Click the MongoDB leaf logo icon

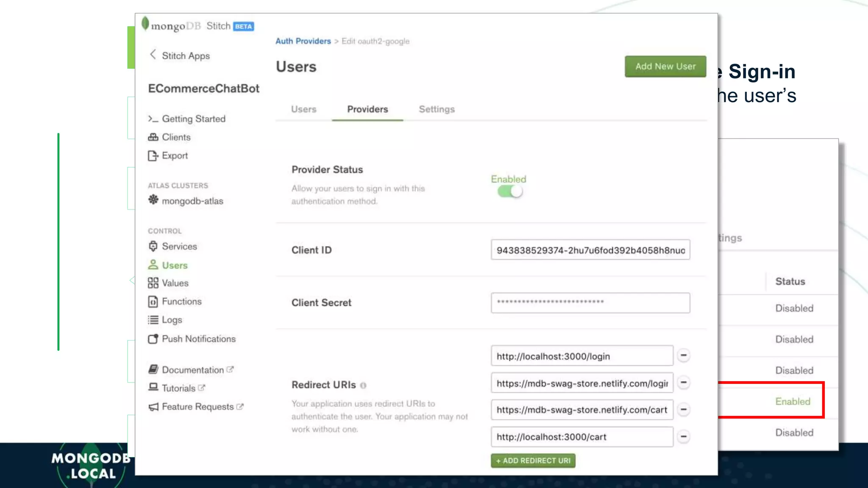click(145, 24)
